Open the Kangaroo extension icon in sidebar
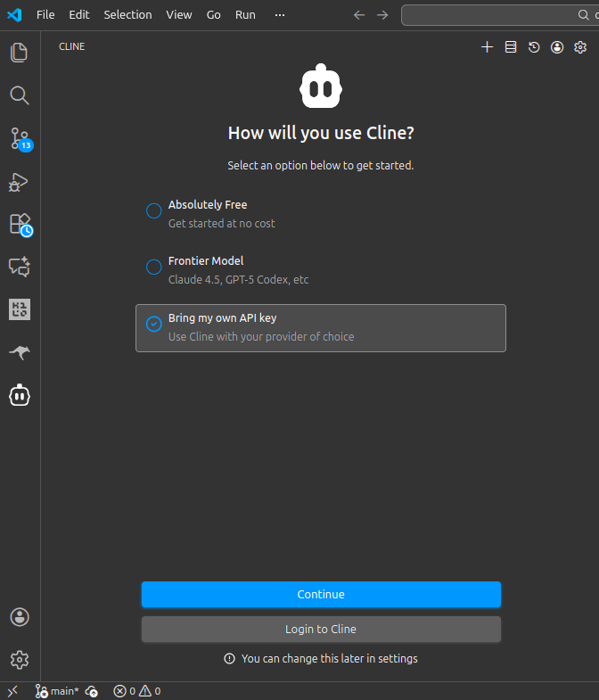 pyautogui.click(x=20, y=353)
